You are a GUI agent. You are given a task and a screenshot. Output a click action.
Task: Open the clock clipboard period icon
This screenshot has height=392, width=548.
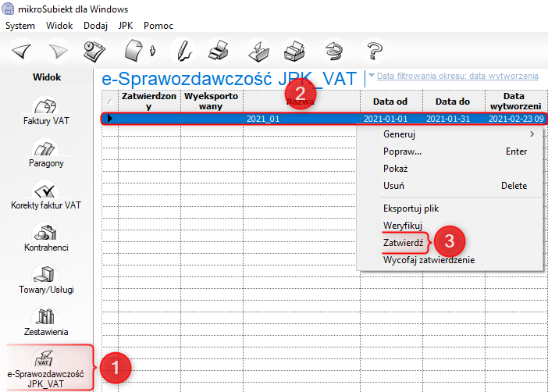click(94, 51)
